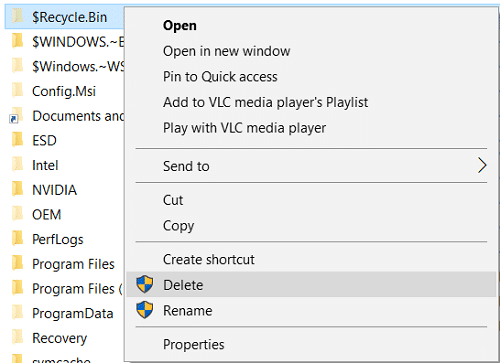Click the ESD folder icon

17,140
